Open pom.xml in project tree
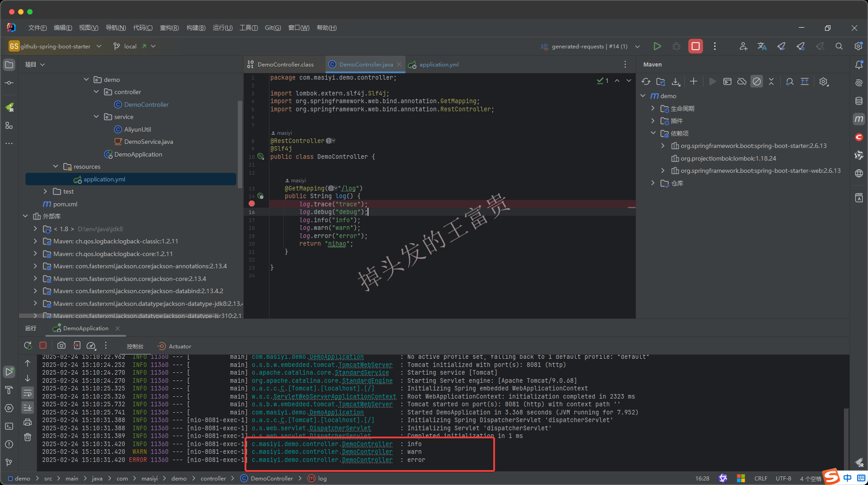 click(x=60, y=204)
